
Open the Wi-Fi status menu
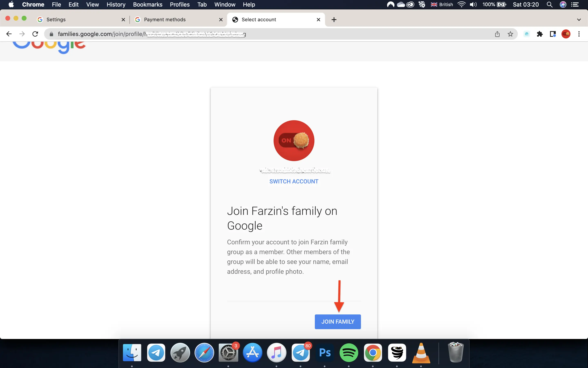[461, 5]
